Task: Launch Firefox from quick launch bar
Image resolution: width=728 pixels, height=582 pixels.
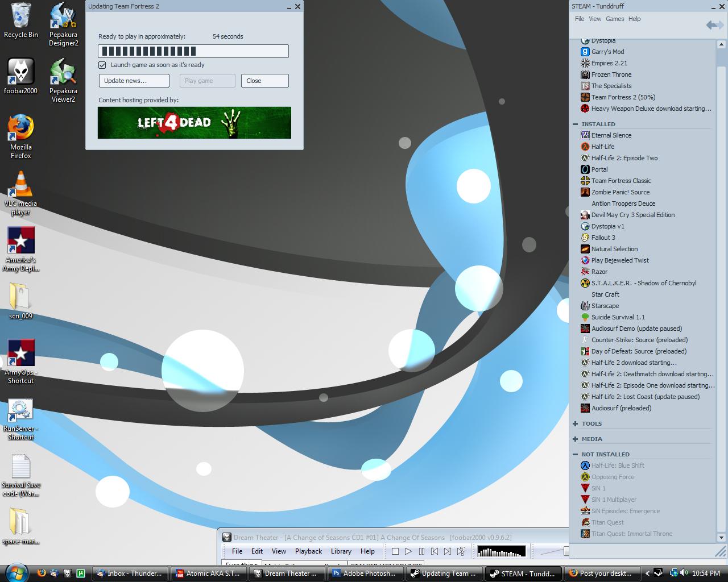Action: point(41,573)
